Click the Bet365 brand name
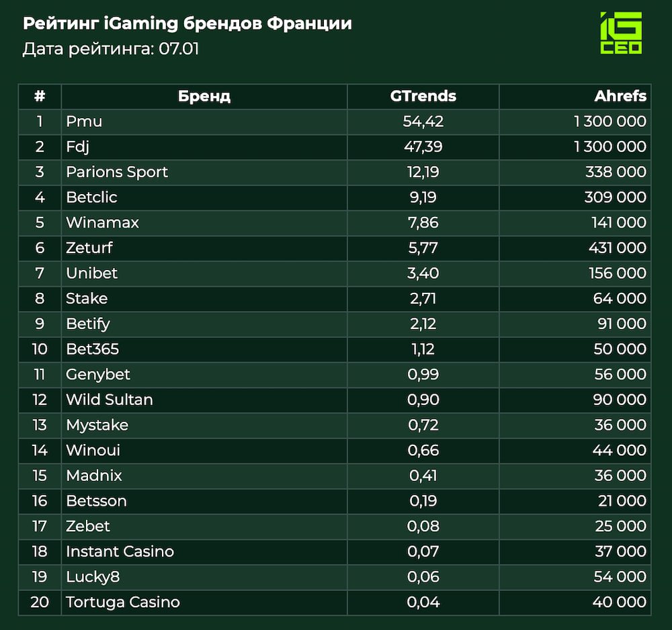672x630 pixels. pyautogui.click(x=92, y=349)
